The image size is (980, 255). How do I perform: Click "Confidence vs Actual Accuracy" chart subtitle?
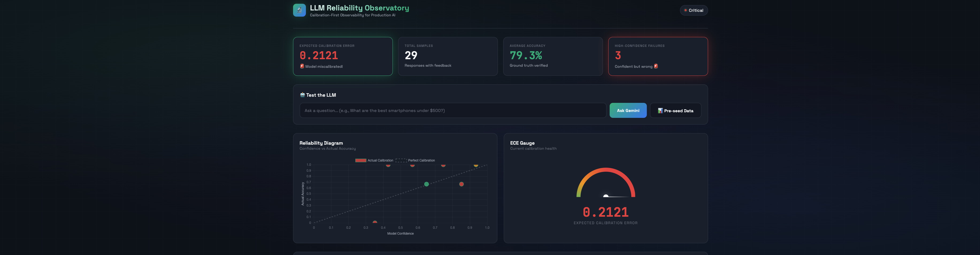(328, 149)
